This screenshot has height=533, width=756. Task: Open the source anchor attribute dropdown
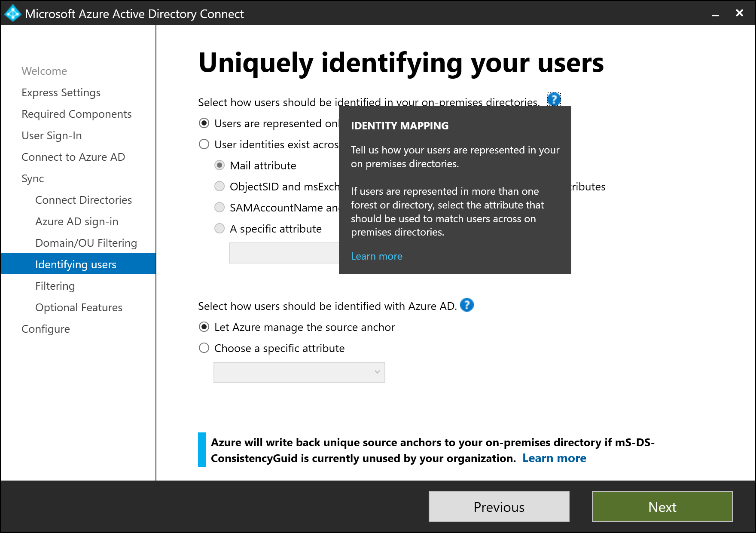(x=299, y=372)
